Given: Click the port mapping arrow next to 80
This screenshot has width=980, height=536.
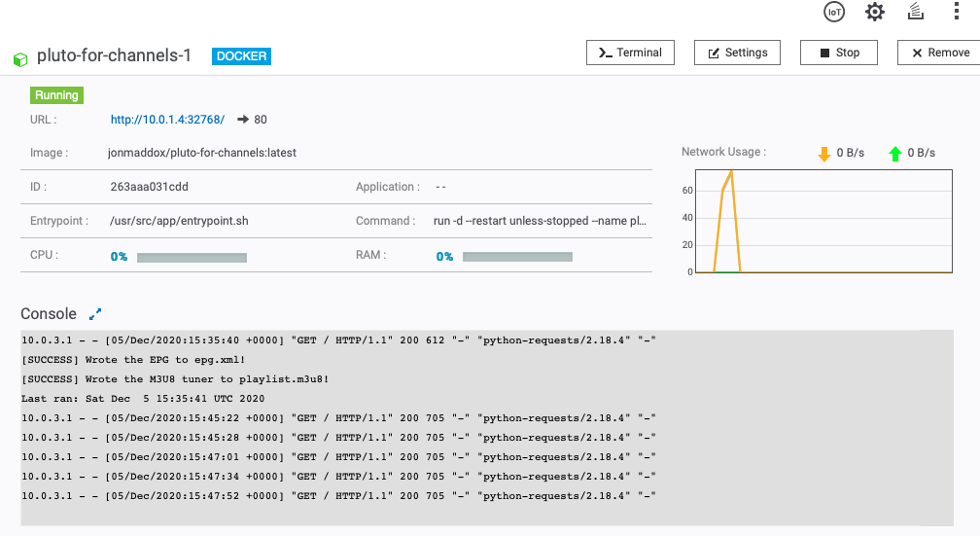Looking at the screenshot, I should point(243,120).
